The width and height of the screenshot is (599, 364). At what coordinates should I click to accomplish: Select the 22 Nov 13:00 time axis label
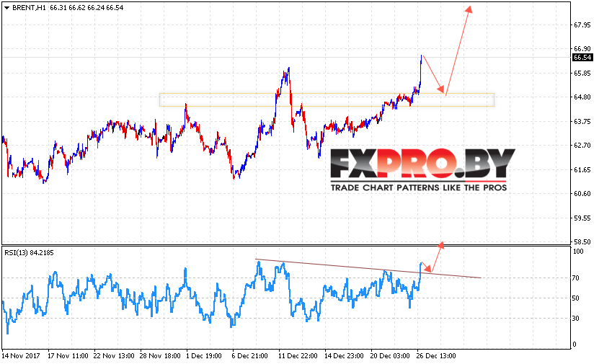(x=114, y=355)
